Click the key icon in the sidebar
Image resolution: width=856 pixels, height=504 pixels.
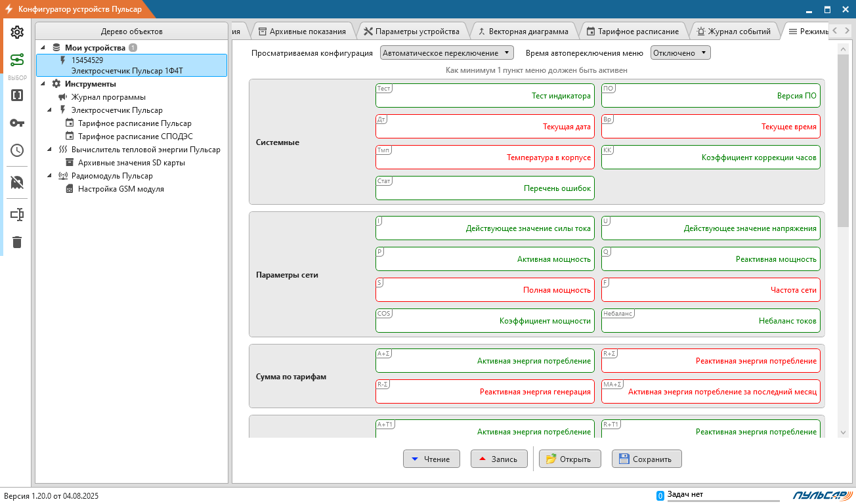click(x=17, y=123)
